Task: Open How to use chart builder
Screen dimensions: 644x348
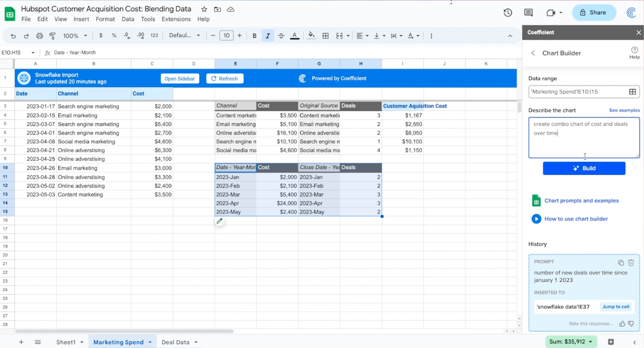Action: 576,218
